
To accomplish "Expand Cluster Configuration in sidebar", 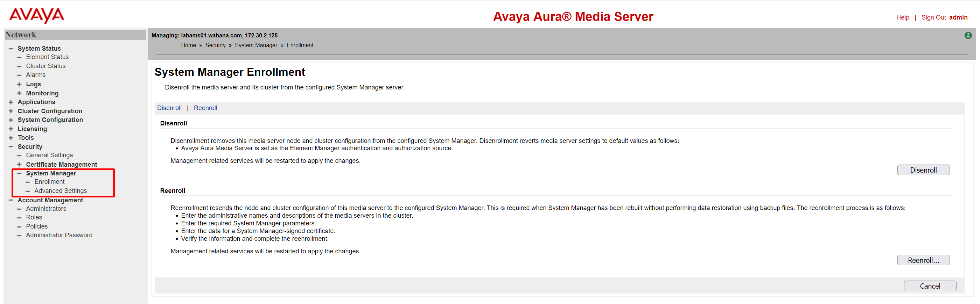I will click(10, 111).
